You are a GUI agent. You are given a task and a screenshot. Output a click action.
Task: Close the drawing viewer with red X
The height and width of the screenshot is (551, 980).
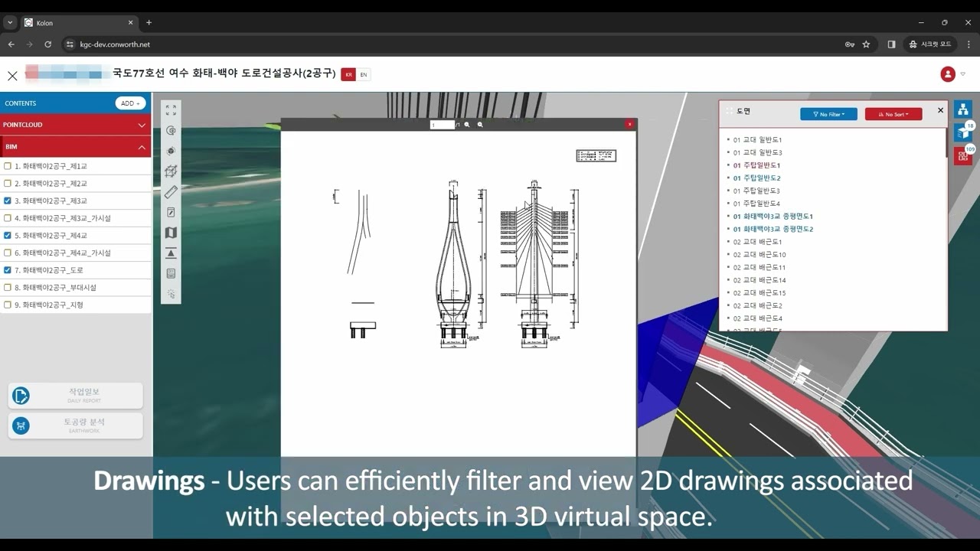click(x=629, y=124)
